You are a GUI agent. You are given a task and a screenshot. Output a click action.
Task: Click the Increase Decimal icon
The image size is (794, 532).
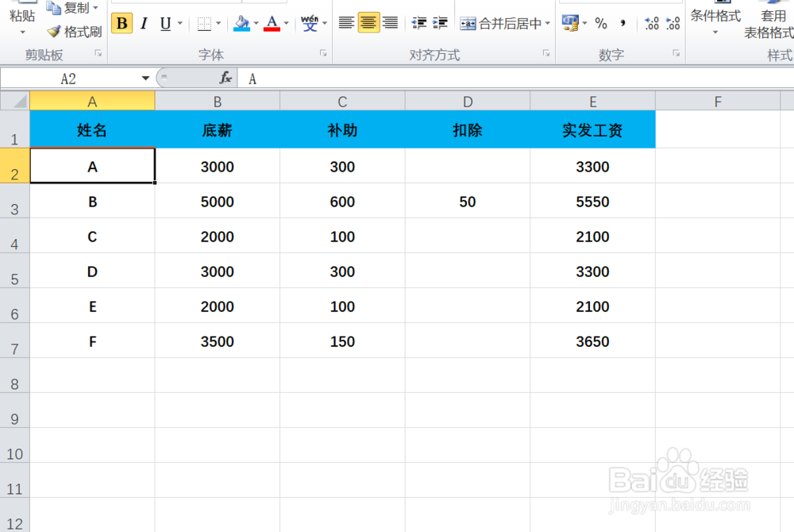click(x=651, y=23)
